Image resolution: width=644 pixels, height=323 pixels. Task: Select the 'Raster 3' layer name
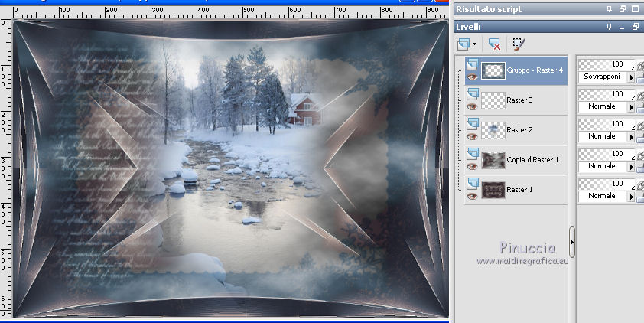click(519, 100)
